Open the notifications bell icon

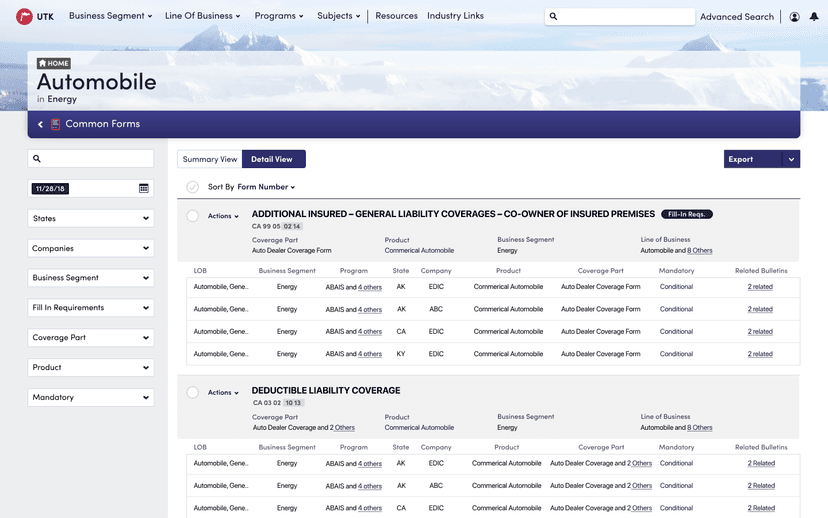coord(814,17)
